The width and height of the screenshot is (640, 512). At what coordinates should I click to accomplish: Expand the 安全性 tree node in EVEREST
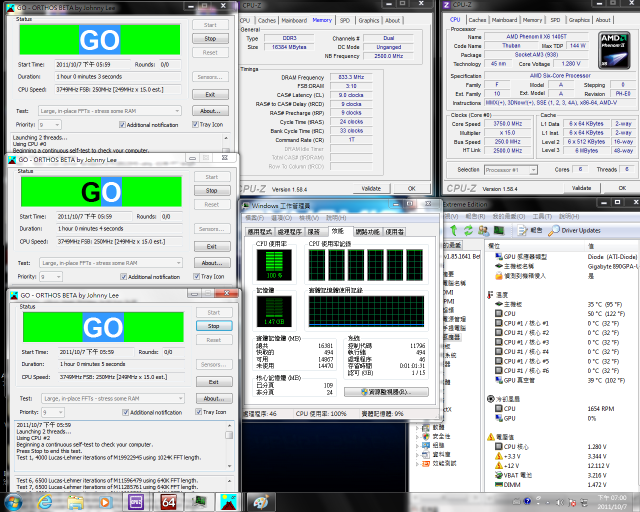[x=417, y=436]
